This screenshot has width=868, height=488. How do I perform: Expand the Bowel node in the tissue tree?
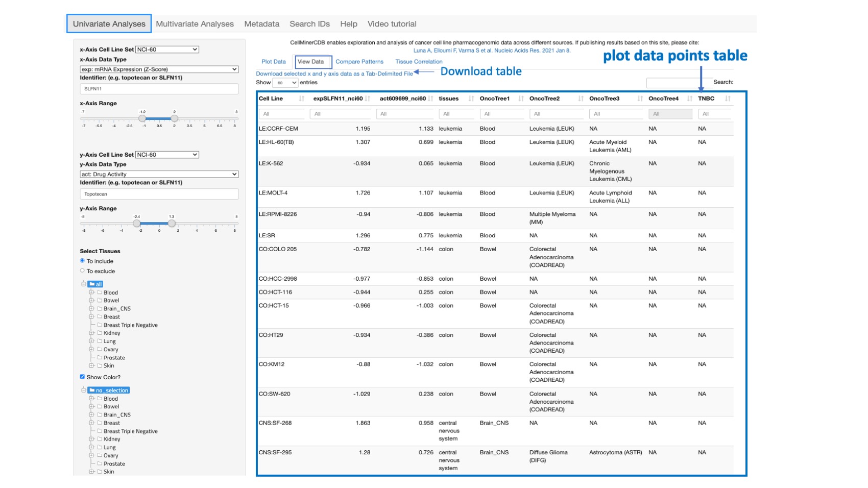click(92, 300)
